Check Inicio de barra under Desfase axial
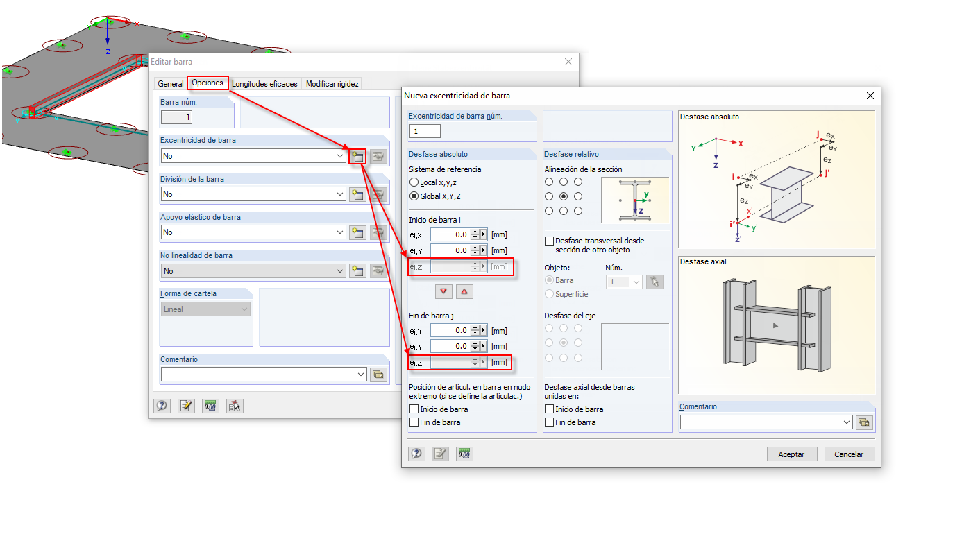This screenshot has height=550, width=980. (x=550, y=409)
